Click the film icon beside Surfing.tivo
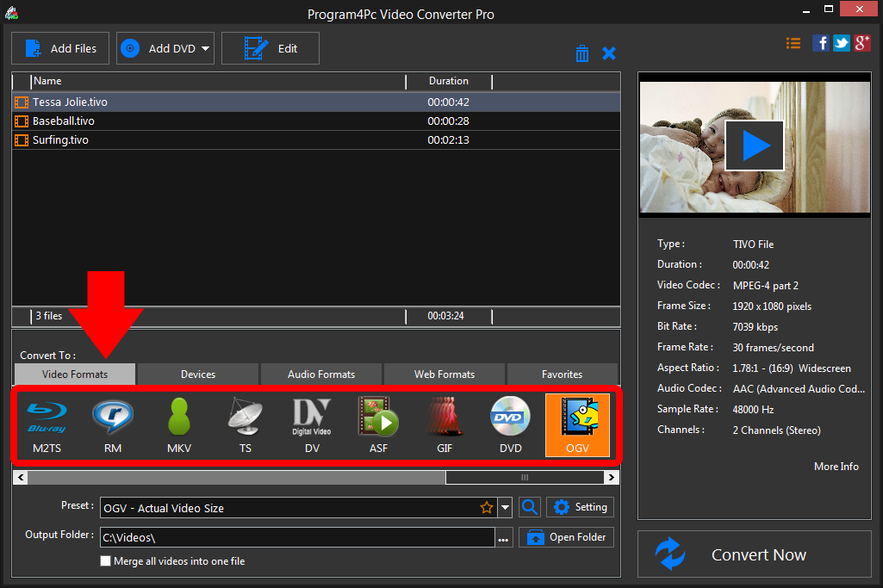Image resolution: width=883 pixels, height=588 pixels. click(x=22, y=140)
